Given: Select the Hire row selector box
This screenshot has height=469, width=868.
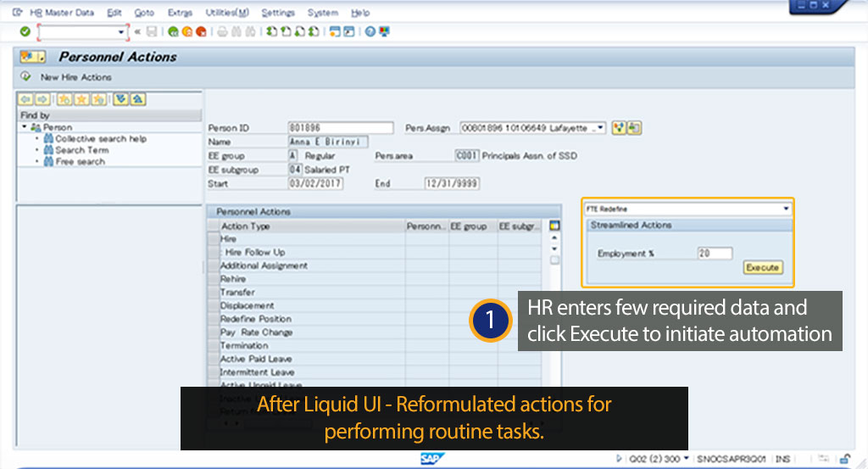Looking at the screenshot, I should (213, 239).
